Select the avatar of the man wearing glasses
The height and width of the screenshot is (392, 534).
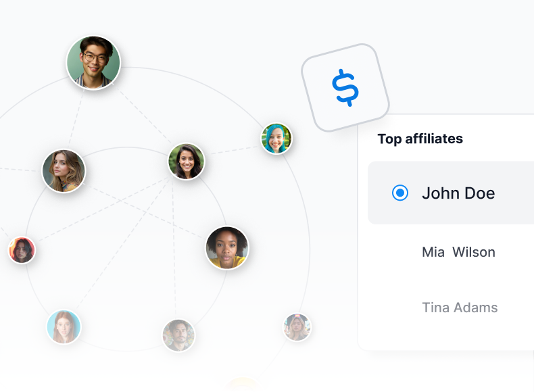coord(93,62)
